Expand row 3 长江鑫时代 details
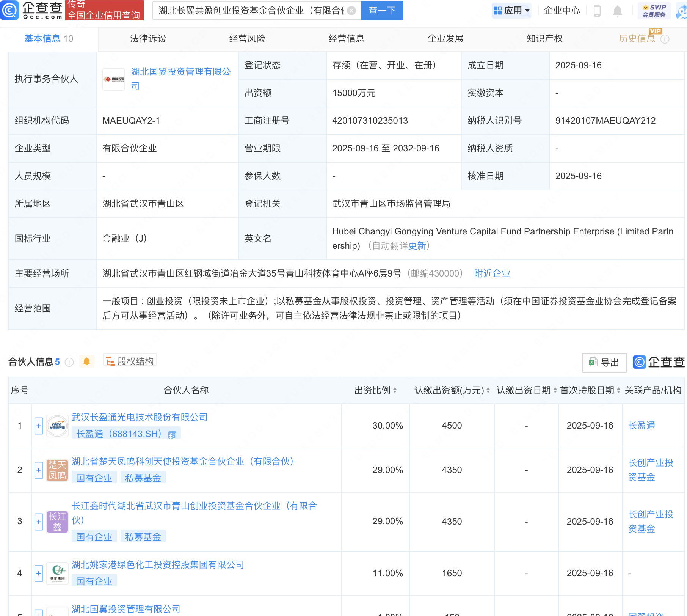 tap(39, 522)
